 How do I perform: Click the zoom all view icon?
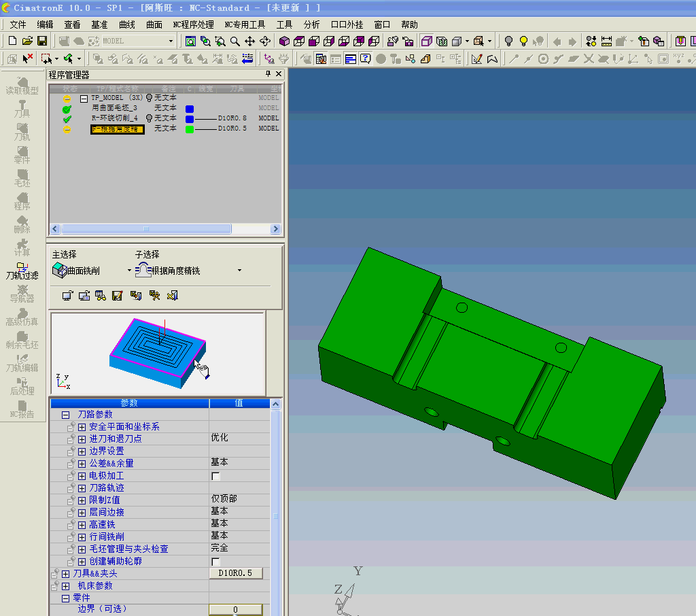[x=190, y=41]
